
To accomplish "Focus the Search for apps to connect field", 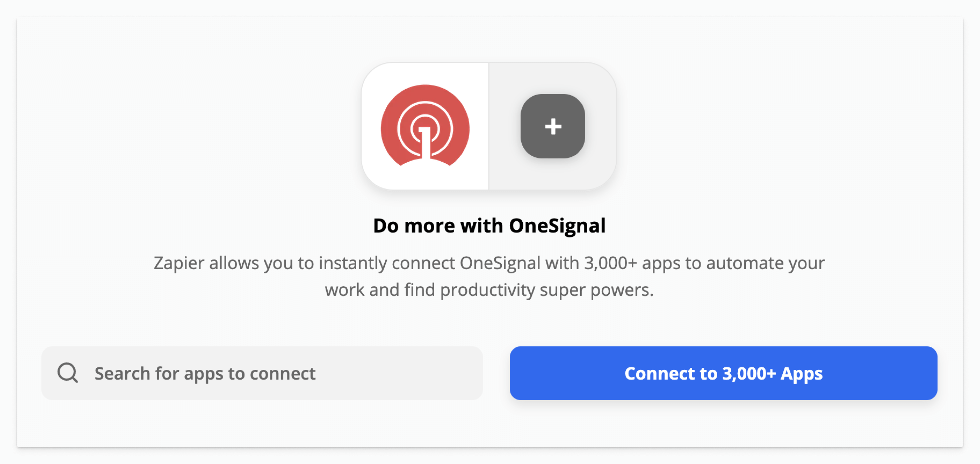I will (x=262, y=373).
